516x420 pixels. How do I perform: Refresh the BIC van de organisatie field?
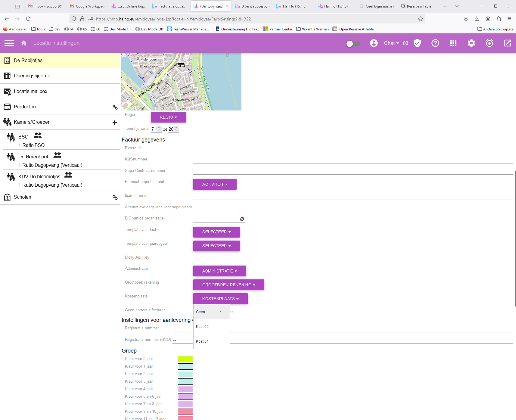coord(242,219)
